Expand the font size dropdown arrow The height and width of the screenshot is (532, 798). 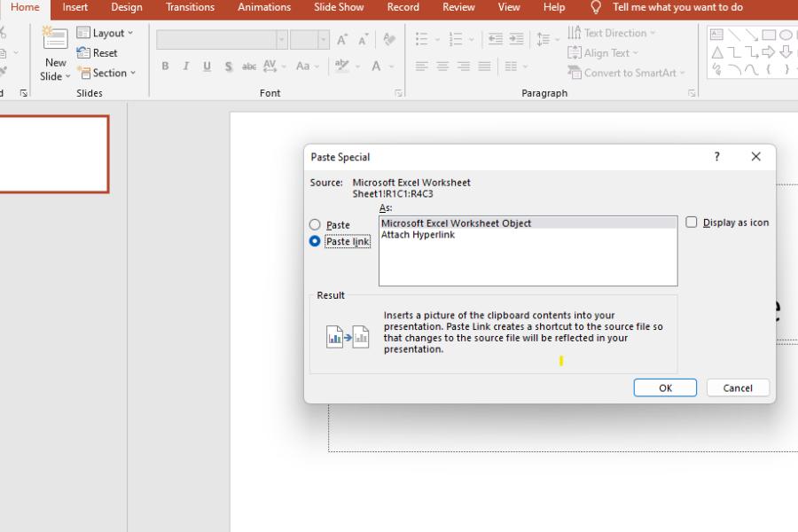(323, 39)
